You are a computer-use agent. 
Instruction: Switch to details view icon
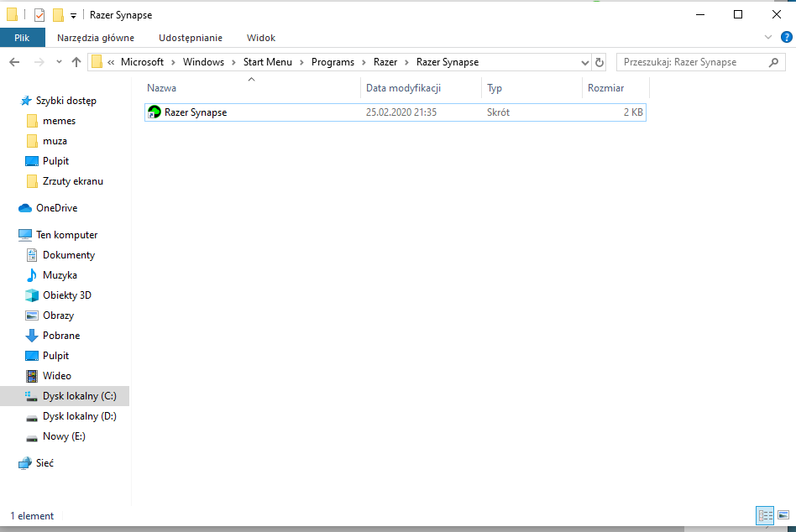pyautogui.click(x=765, y=516)
